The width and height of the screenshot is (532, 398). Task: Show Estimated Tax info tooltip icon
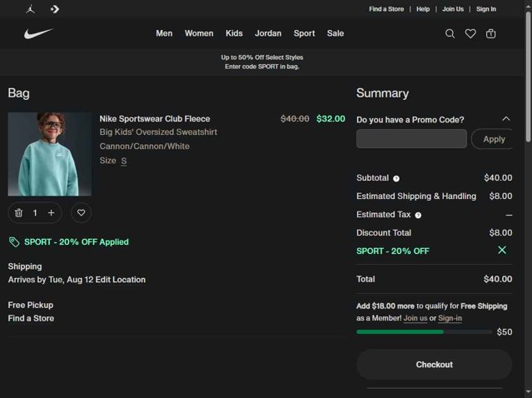[x=418, y=215]
